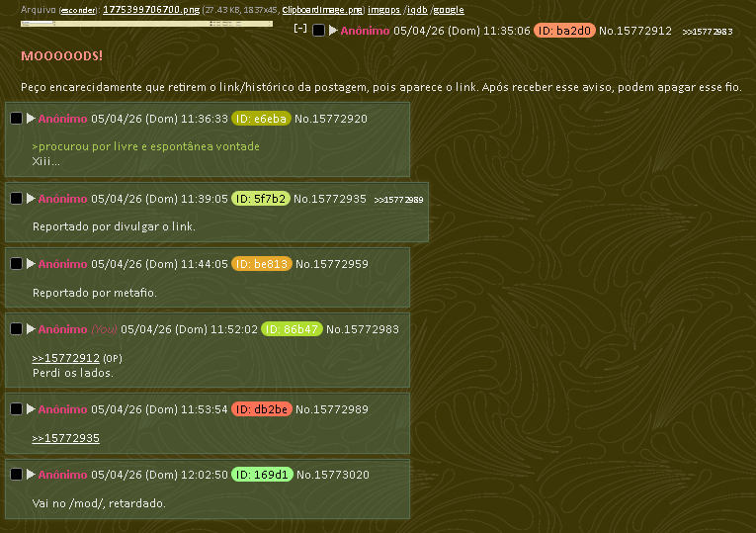Search image with google link
The image size is (756, 533).
tap(449, 10)
